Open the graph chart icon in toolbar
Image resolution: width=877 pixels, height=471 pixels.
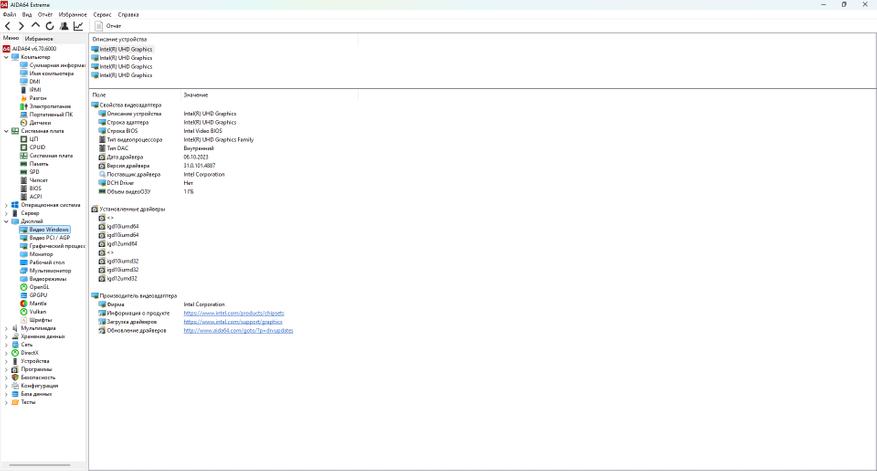[x=78, y=26]
